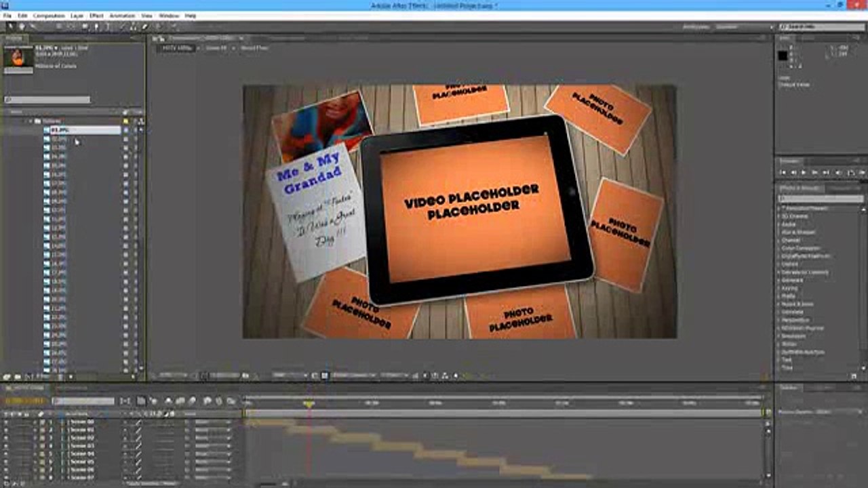This screenshot has width=868, height=488.
Task: Open the Animation menu
Action: [122, 16]
